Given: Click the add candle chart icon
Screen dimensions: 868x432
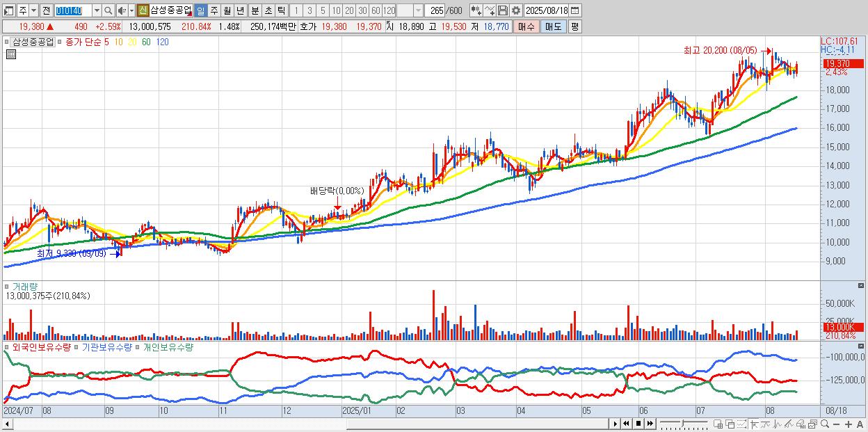Looking at the screenshot, I should click(476, 10).
